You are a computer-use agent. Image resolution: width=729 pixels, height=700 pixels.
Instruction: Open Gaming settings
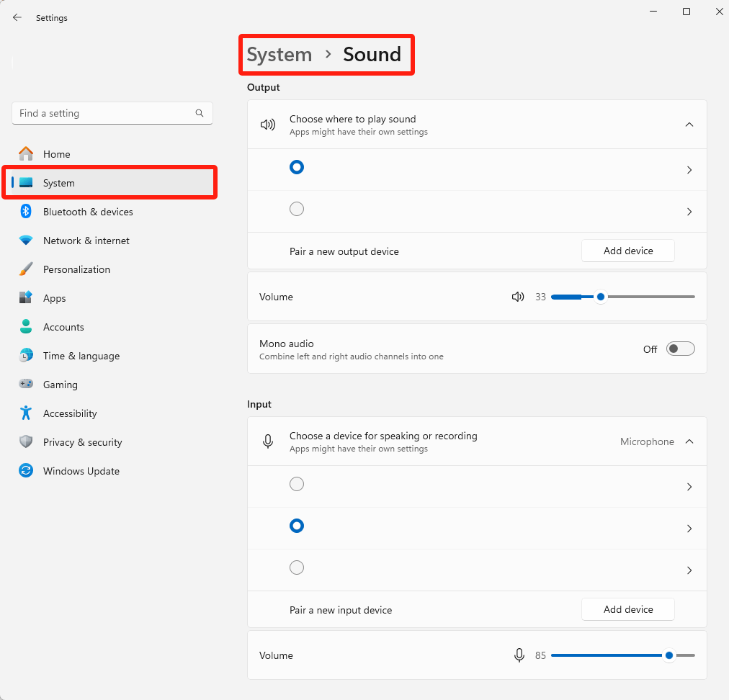coord(112,385)
